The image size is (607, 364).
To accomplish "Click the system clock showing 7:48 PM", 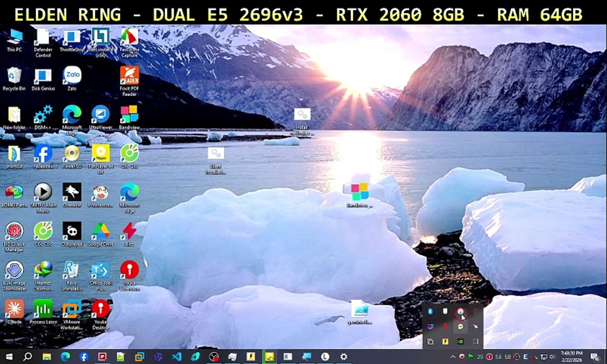I will (x=572, y=356).
